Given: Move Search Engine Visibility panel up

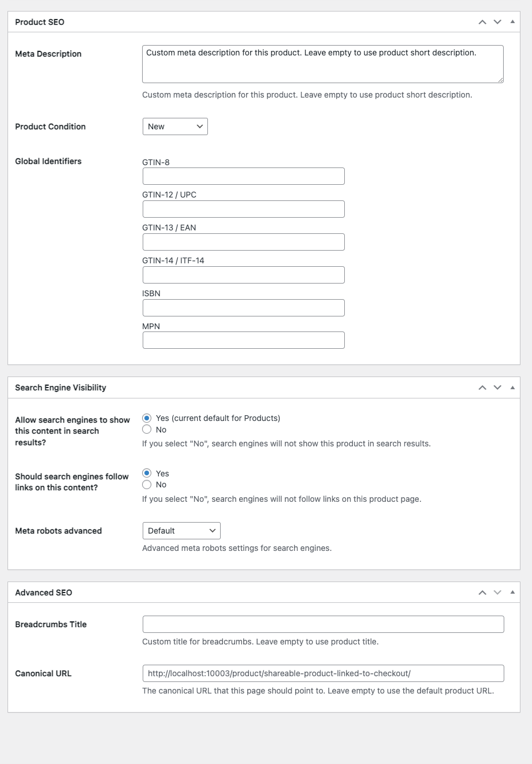Looking at the screenshot, I should pyautogui.click(x=482, y=387).
